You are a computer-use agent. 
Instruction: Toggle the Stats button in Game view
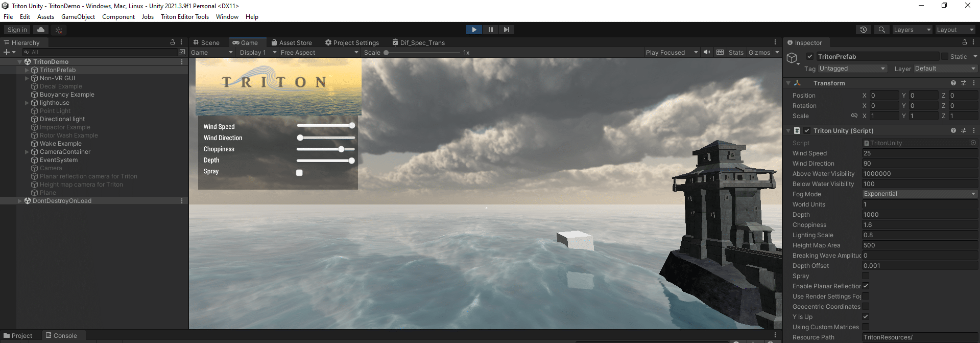(x=736, y=52)
